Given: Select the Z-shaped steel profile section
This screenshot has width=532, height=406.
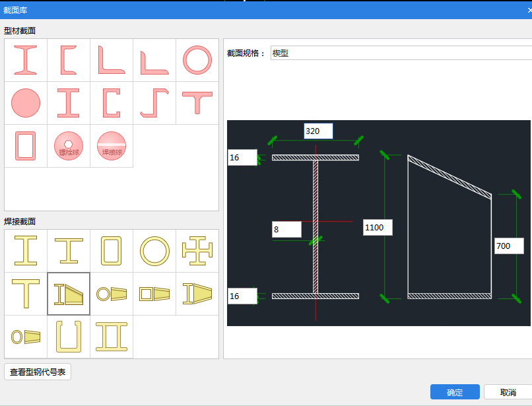Looking at the screenshot, I should [x=154, y=103].
